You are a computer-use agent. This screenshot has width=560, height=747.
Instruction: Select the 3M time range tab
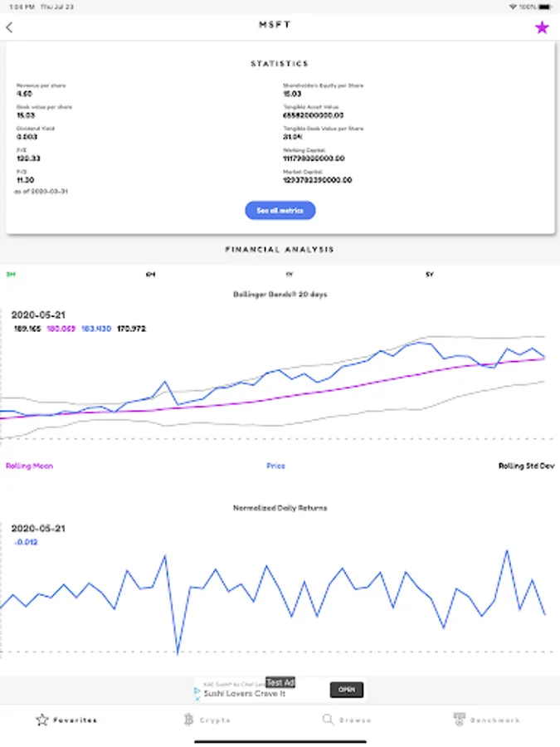[11, 274]
